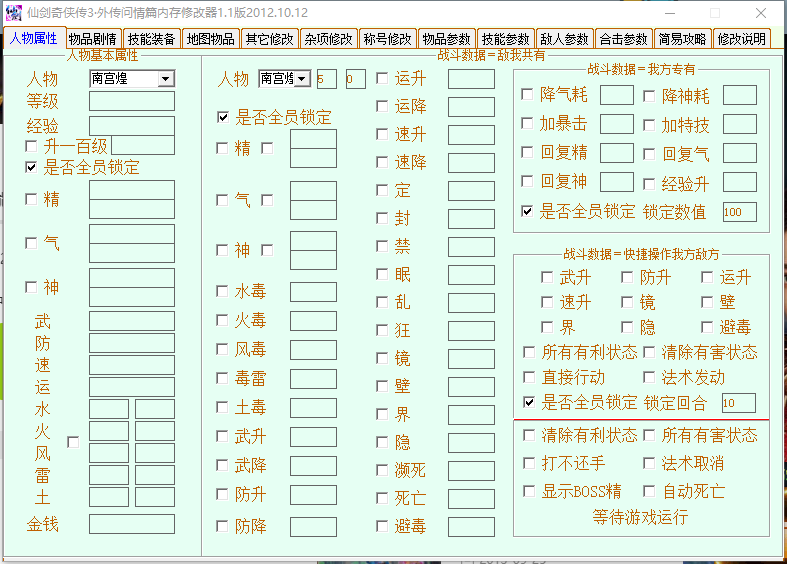
Task: Enable the 水毒 checkbox
Action: [222, 291]
